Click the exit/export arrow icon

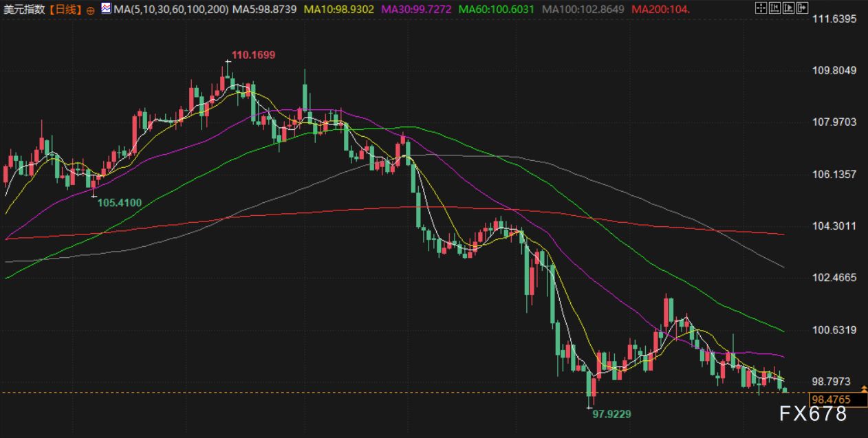click(x=802, y=8)
